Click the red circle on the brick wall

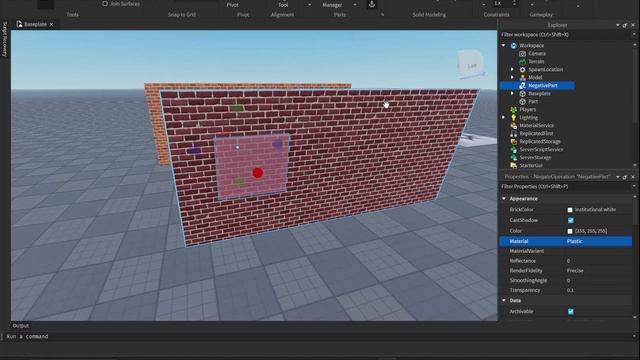pyautogui.click(x=258, y=173)
